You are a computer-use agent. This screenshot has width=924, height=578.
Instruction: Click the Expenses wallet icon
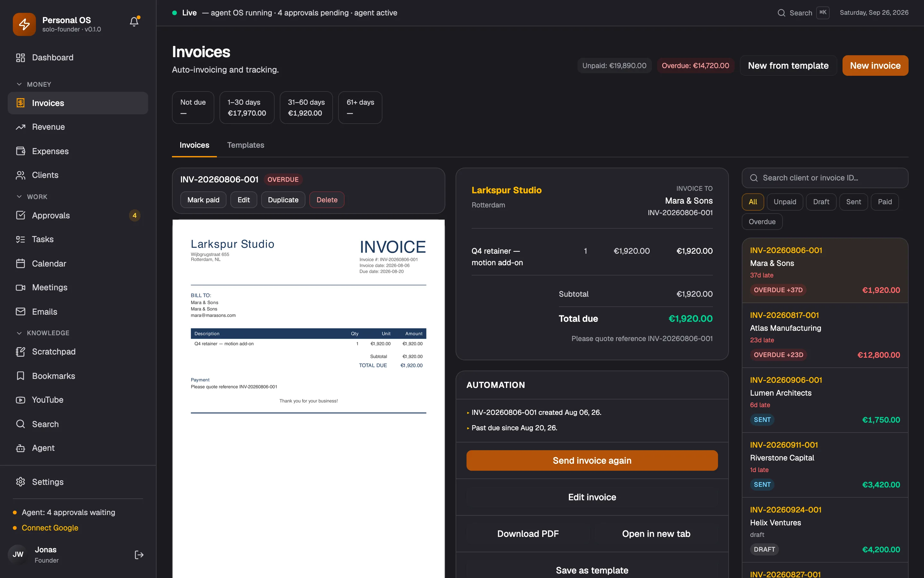(x=21, y=151)
